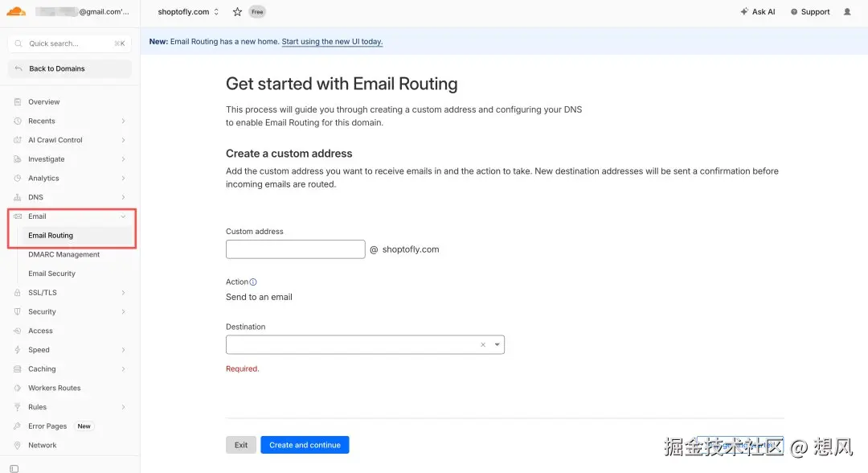This screenshot has height=473, width=868.
Task: Click the Back to Domains arrow icon
Action: (18, 68)
